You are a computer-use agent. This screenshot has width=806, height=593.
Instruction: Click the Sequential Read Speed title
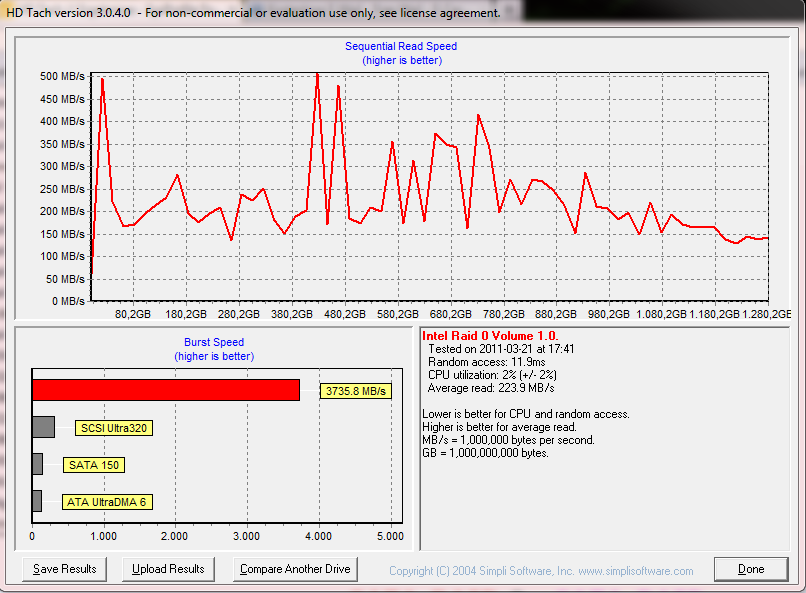(401, 46)
